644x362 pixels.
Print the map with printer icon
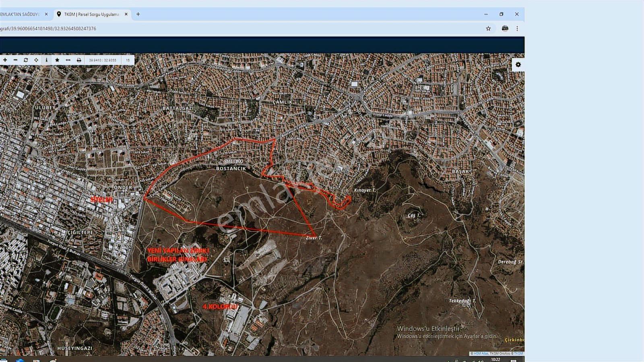79,60
